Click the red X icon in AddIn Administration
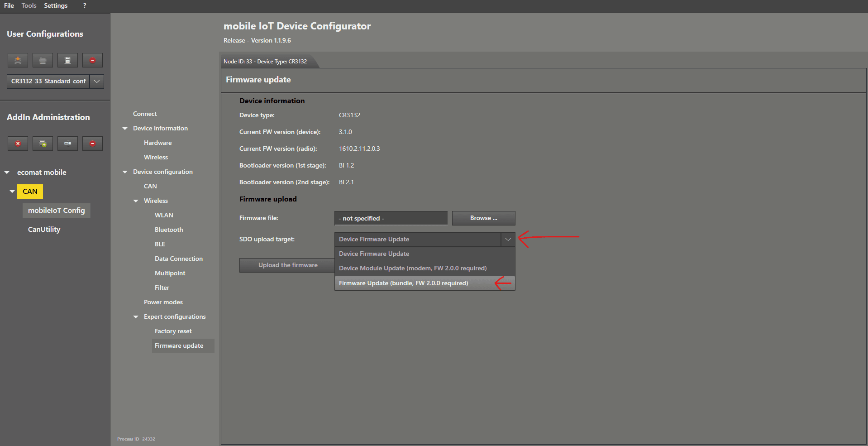This screenshot has height=446, width=868. point(18,144)
